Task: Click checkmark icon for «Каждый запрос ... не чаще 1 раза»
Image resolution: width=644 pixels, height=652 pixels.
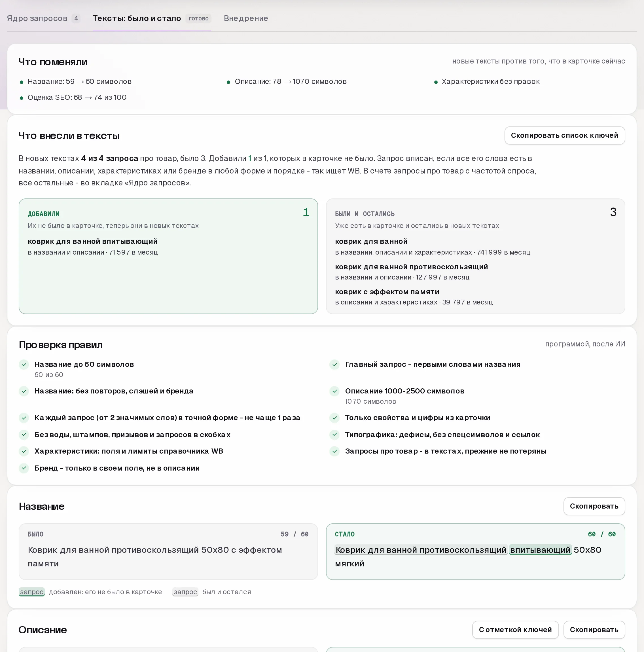Action: pyautogui.click(x=24, y=418)
